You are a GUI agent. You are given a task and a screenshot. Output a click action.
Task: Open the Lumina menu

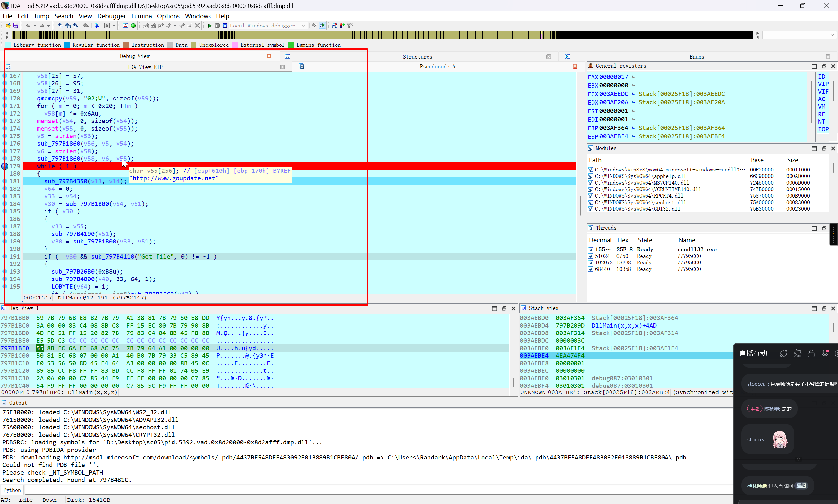(141, 16)
